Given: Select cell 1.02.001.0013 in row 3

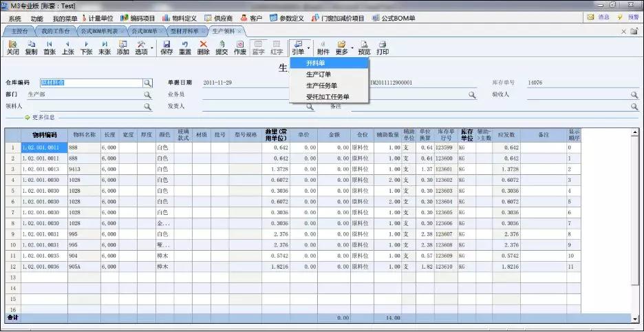Looking at the screenshot, I should point(45,169).
